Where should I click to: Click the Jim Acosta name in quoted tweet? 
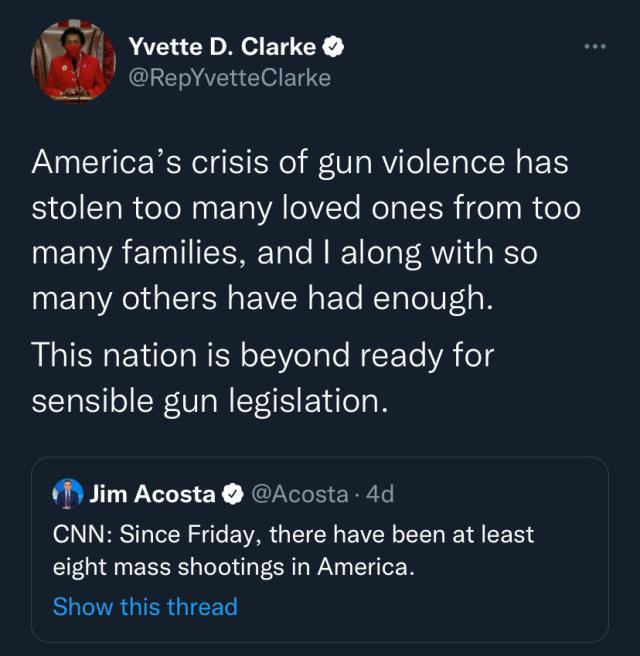[152, 493]
